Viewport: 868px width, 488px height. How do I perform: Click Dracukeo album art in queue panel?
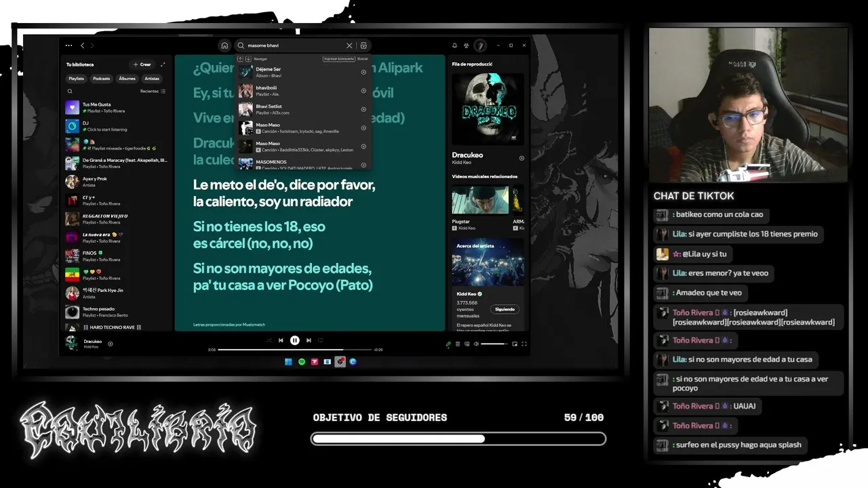click(x=488, y=108)
